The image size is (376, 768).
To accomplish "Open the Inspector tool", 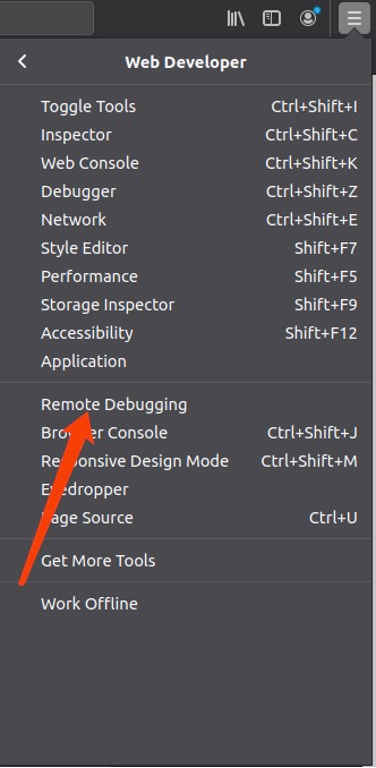I will (188, 135).
